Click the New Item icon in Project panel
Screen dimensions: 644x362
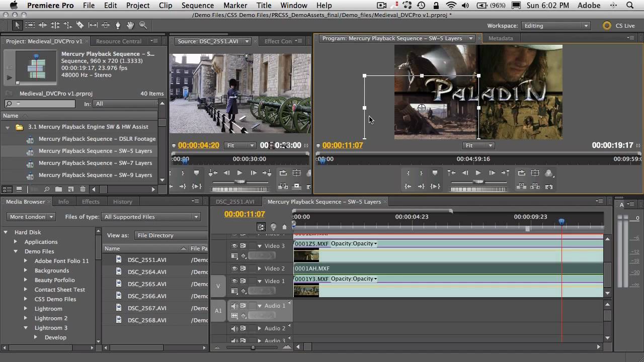pos(71,189)
